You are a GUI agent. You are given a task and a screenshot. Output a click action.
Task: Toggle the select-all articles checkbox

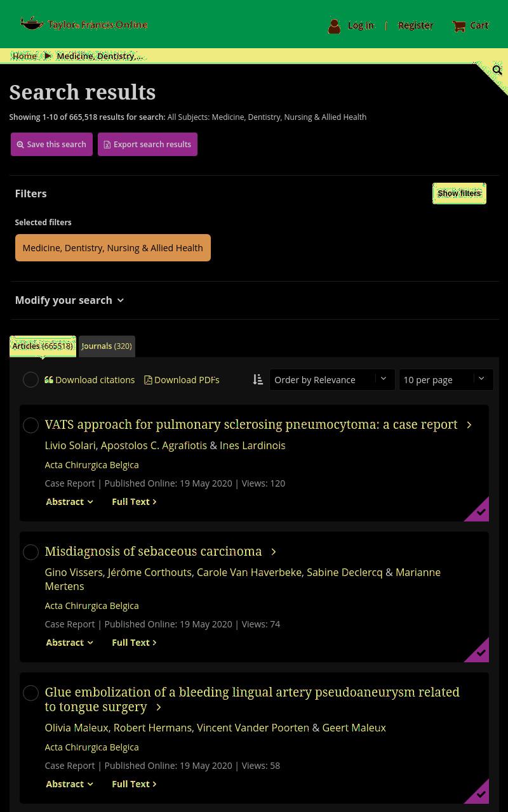click(x=30, y=380)
